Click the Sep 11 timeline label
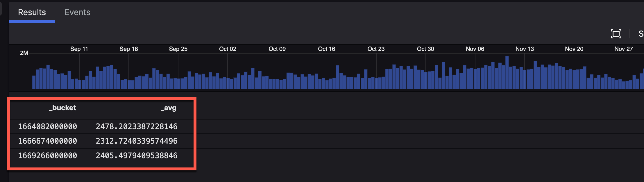Viewport: 644px width, 182px height. click(79, 49)
